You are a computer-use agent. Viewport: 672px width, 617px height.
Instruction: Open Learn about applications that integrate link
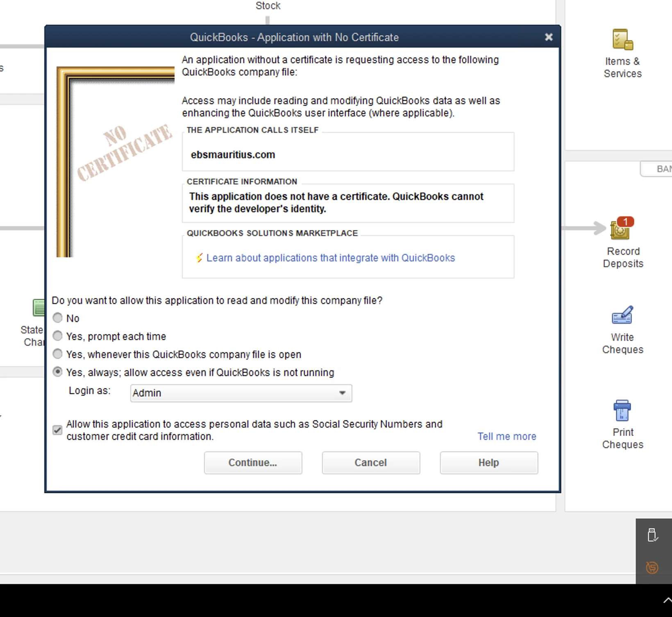coord(331,258)
